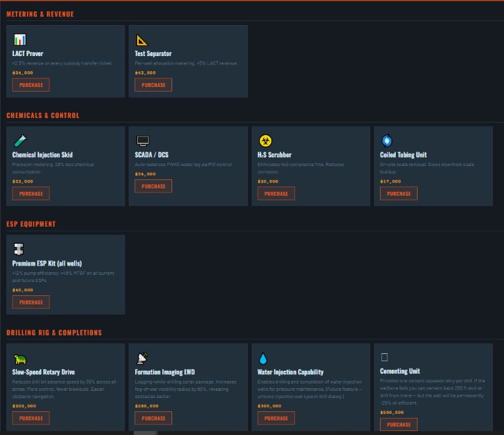The width and height of the screenshot is (504, 435).
Task: Click the $280,000 Formation Imaging price
Action: click(146, 406)
